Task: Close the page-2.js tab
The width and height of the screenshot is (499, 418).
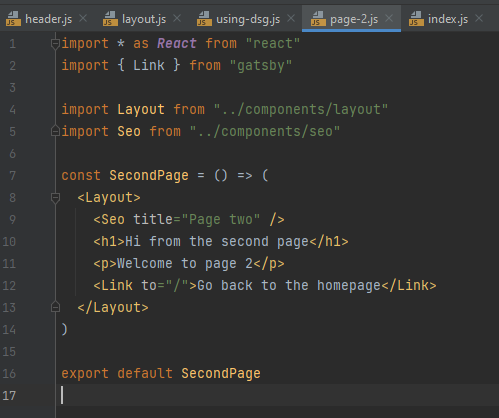Action: (x=389, y=18)
